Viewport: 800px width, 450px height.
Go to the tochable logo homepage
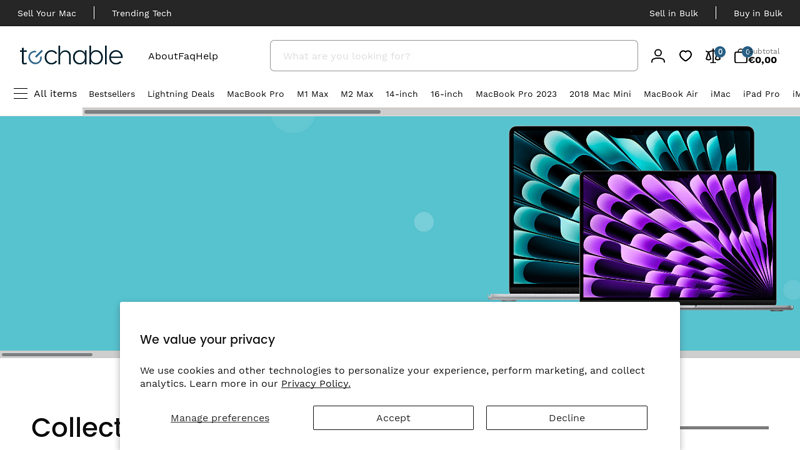(71, 56)
